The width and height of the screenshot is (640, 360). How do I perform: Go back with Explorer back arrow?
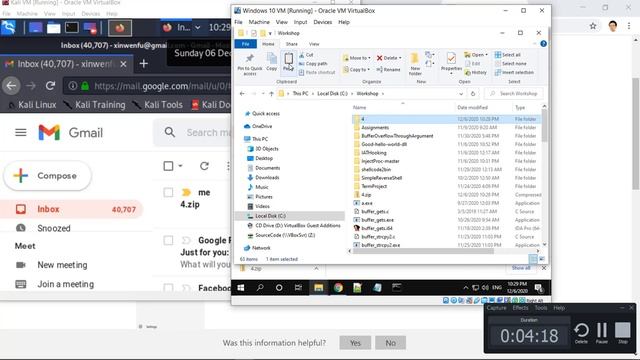[x=242, y=93]
